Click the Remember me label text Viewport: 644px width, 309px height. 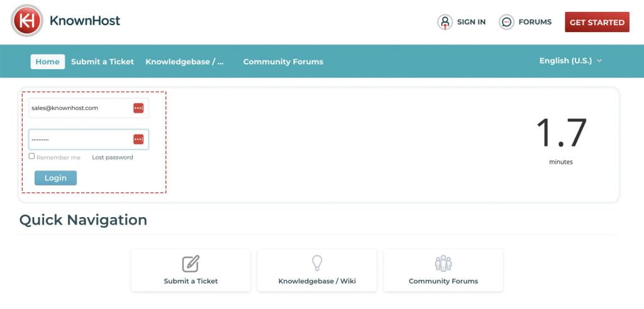tap(58, 157)
